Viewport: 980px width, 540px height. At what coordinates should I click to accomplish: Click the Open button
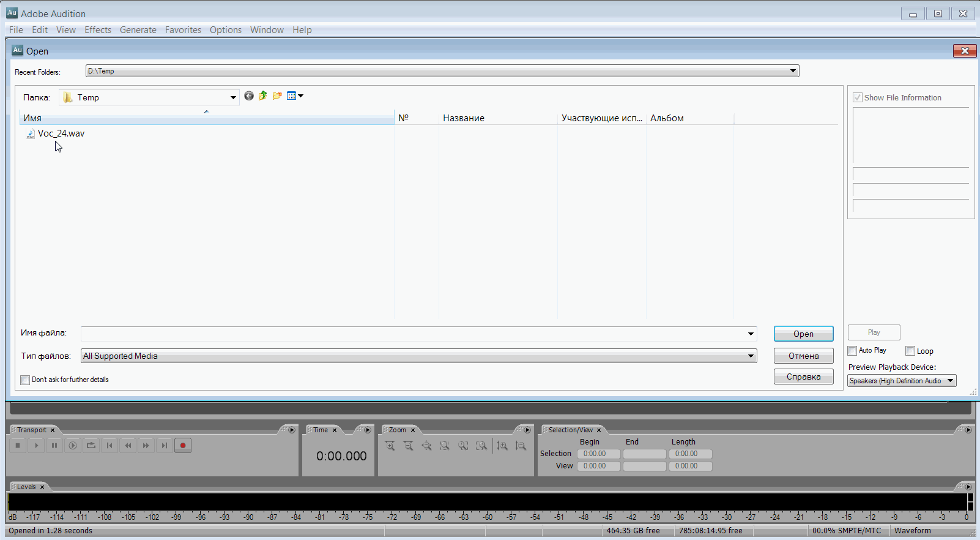803,334
